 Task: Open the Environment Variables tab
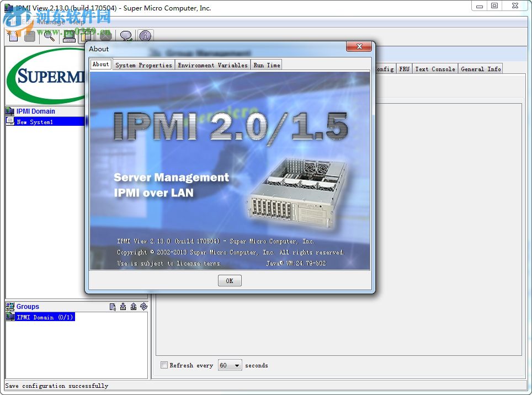[212, 65]
